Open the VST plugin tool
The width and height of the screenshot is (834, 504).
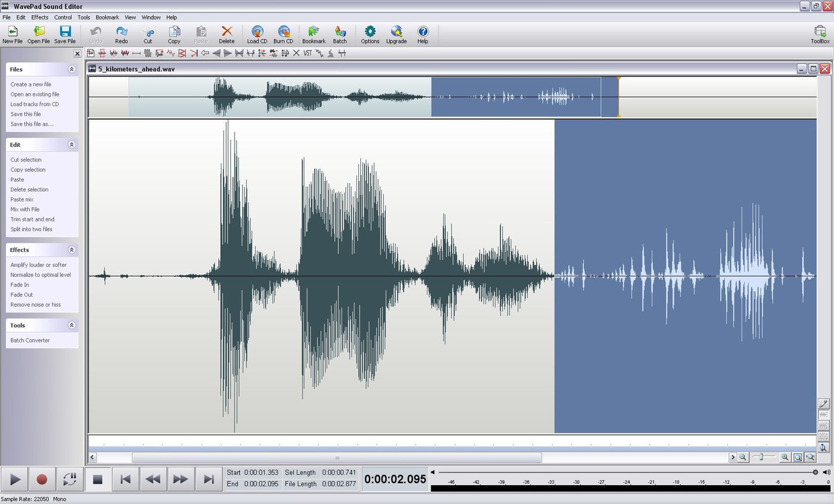308,53
